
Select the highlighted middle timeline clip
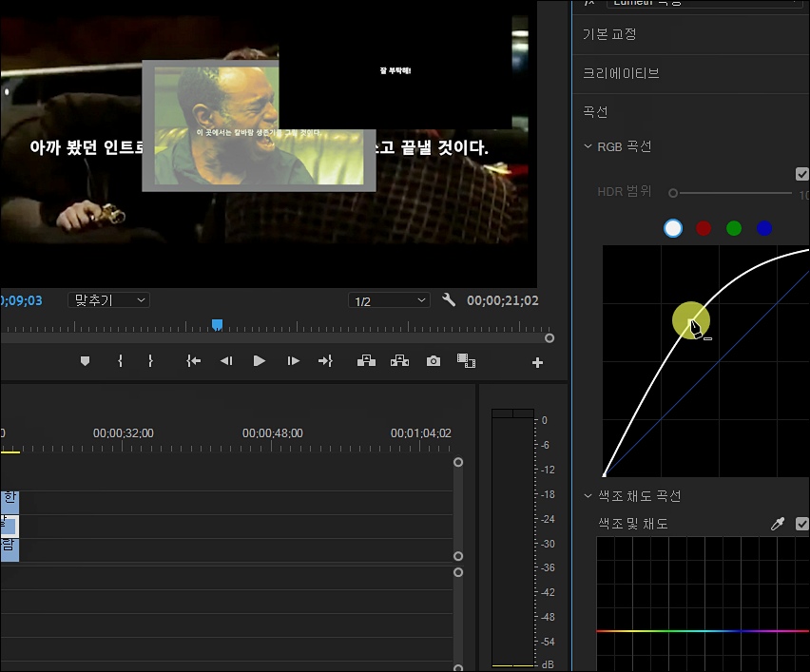coord(10,526)
